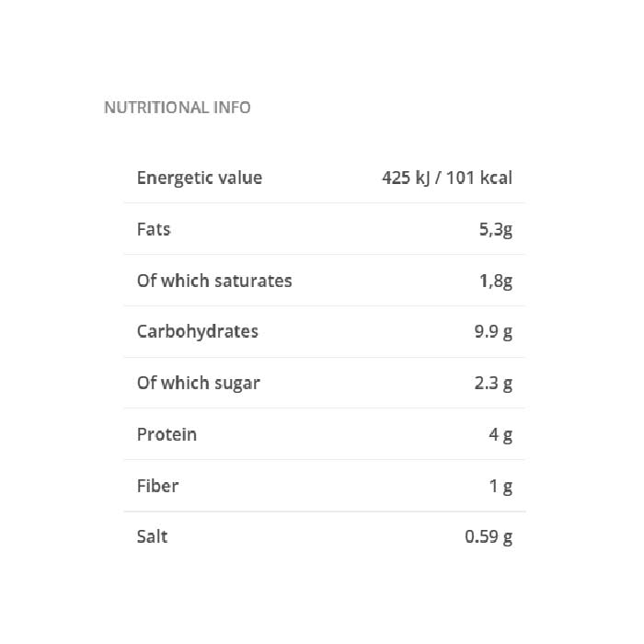Select the 1,8g saturates value

pyautogui.click(x=495, y=282)
